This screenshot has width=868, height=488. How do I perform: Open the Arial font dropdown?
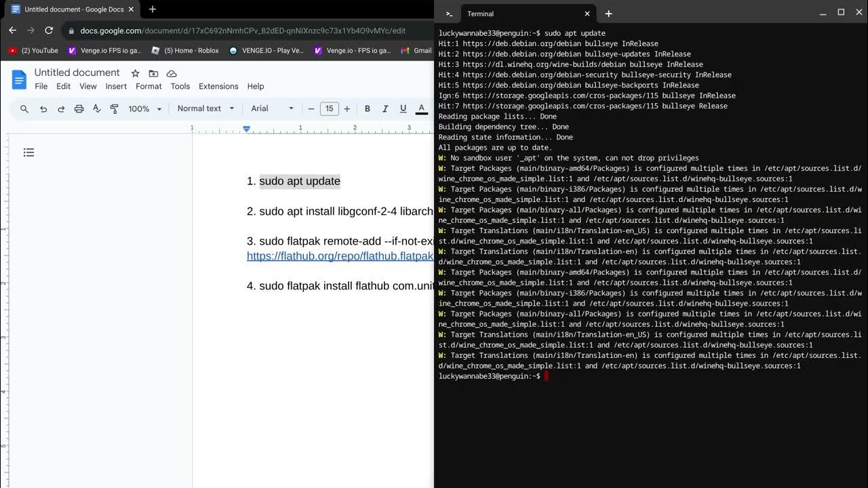point(273,108)
